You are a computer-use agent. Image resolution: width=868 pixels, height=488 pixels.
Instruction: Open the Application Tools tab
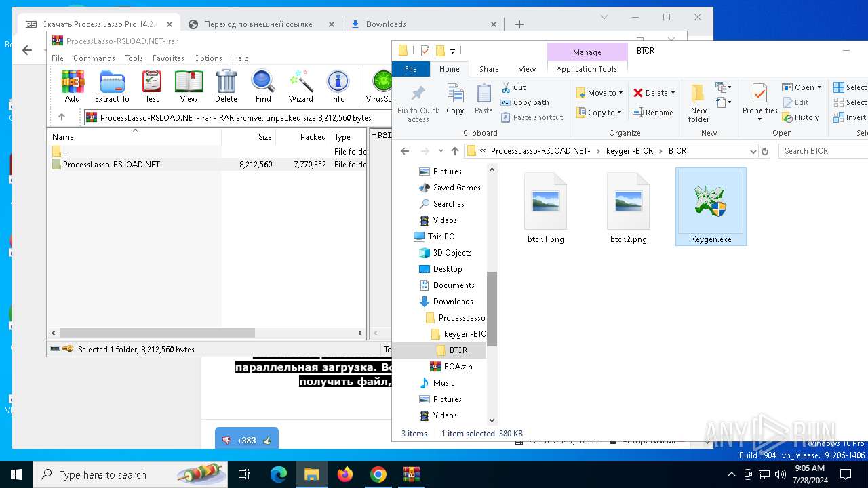pyautogui.click(x=587, y=69)
